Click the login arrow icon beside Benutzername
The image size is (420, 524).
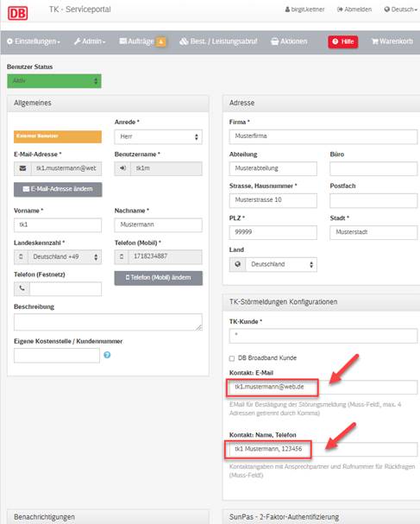122,168
